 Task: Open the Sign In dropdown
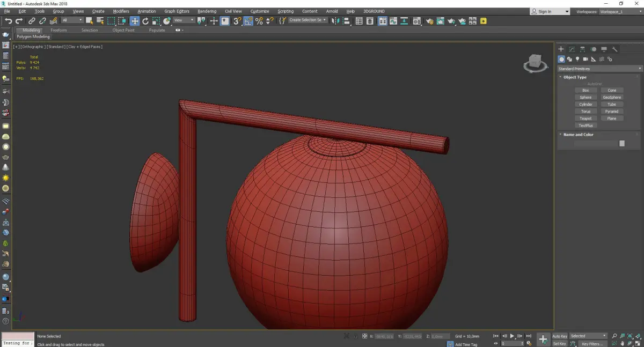click(550, 11)
